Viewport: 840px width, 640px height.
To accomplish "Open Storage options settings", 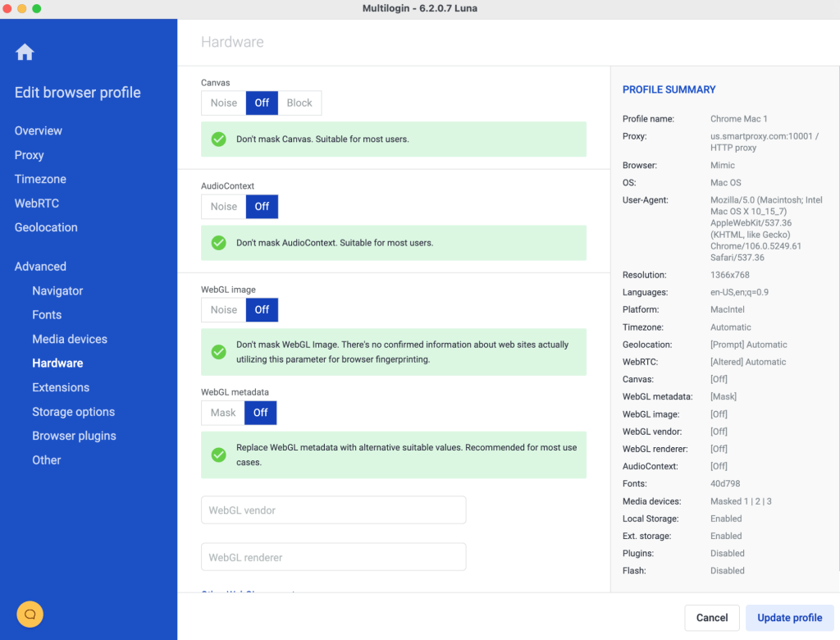I will tap(73, 412).
